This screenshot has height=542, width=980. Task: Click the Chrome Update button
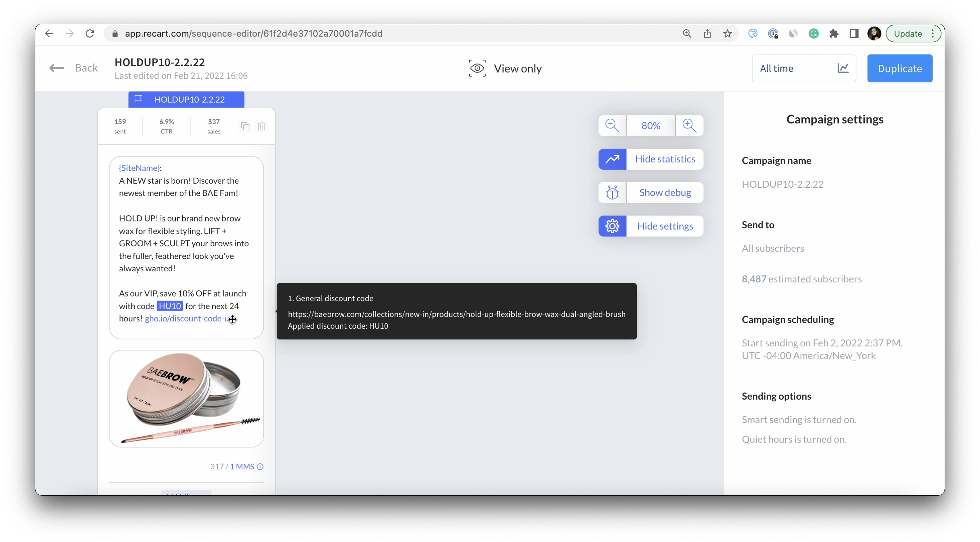point(908,33)
